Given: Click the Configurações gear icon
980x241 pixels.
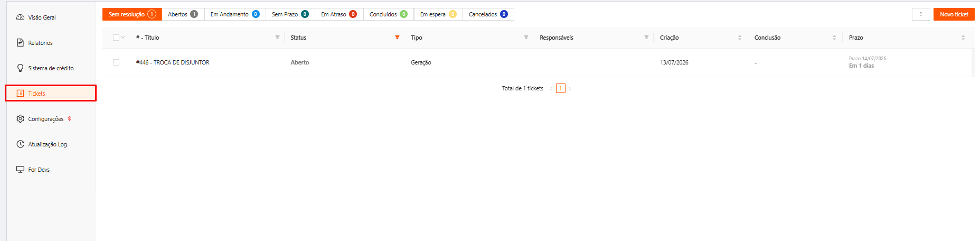Looking at the screenshot, I should (x=20, y=119).
